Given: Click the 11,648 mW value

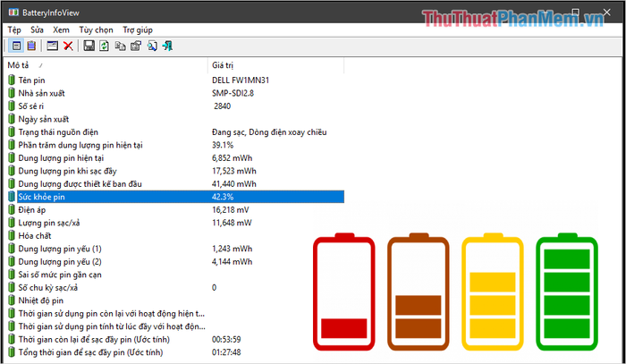Looking at the screenshot, I should point(232,223).
